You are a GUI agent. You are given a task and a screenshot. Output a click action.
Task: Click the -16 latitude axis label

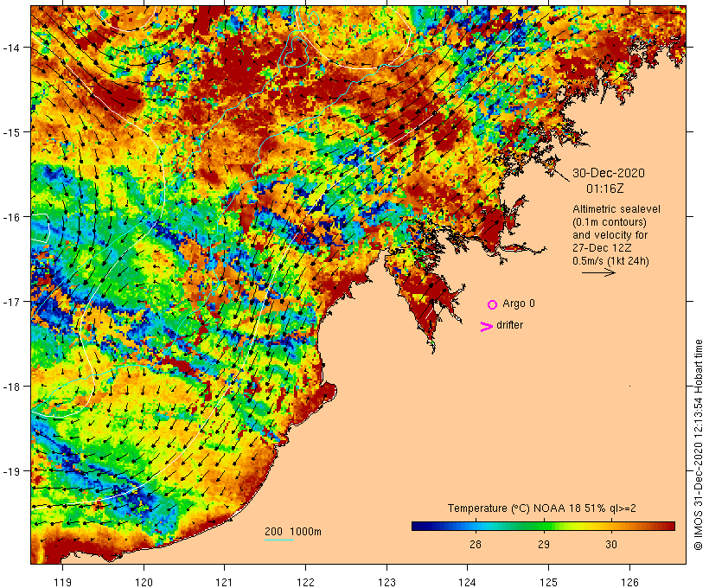(10, 217)
